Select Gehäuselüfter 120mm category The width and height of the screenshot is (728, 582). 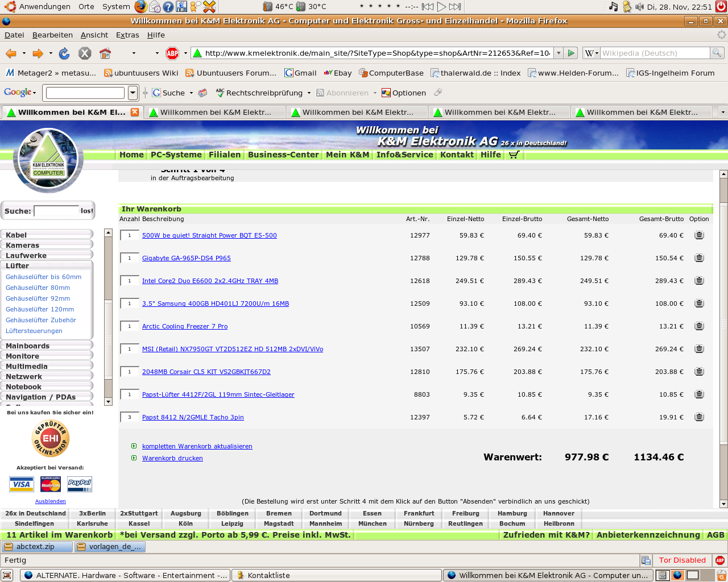40,309
